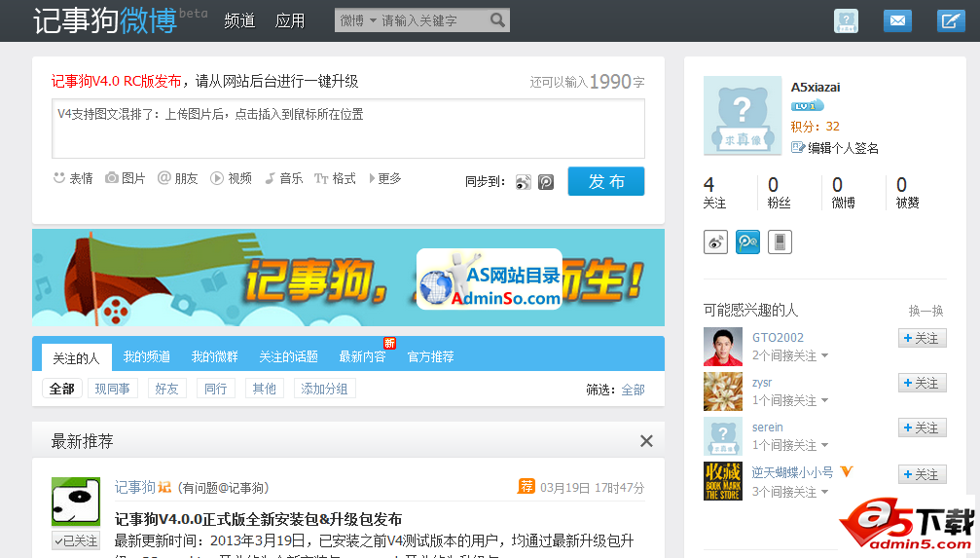Follow serein with +关注
Image resolution: width=980 pixels, height=558 pixels.
(x=922, y=428)
